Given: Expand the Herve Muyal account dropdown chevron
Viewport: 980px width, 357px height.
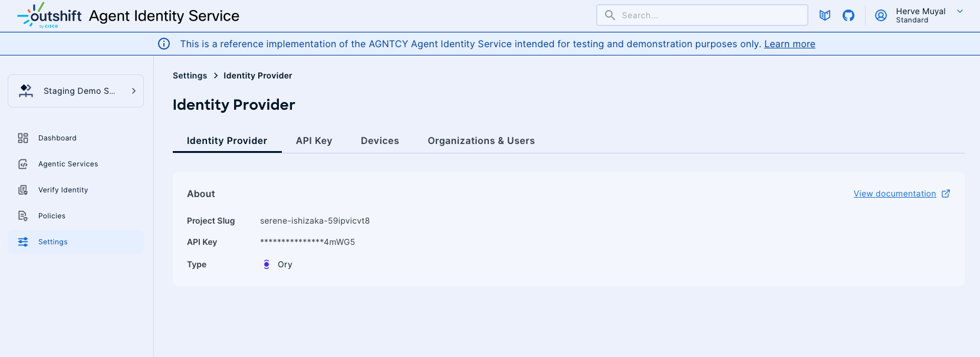Looking at the screenshot, I should (960, 11).
